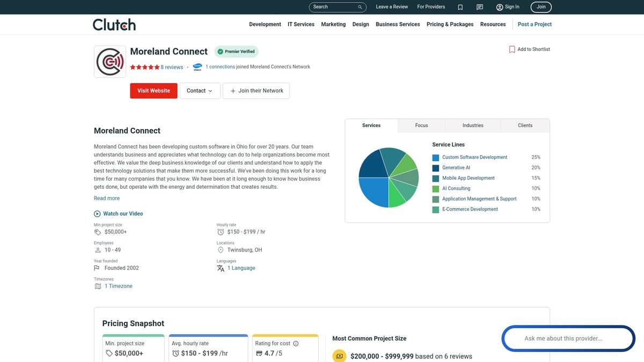
Task: Expand description with Read more
Action: 107,198
